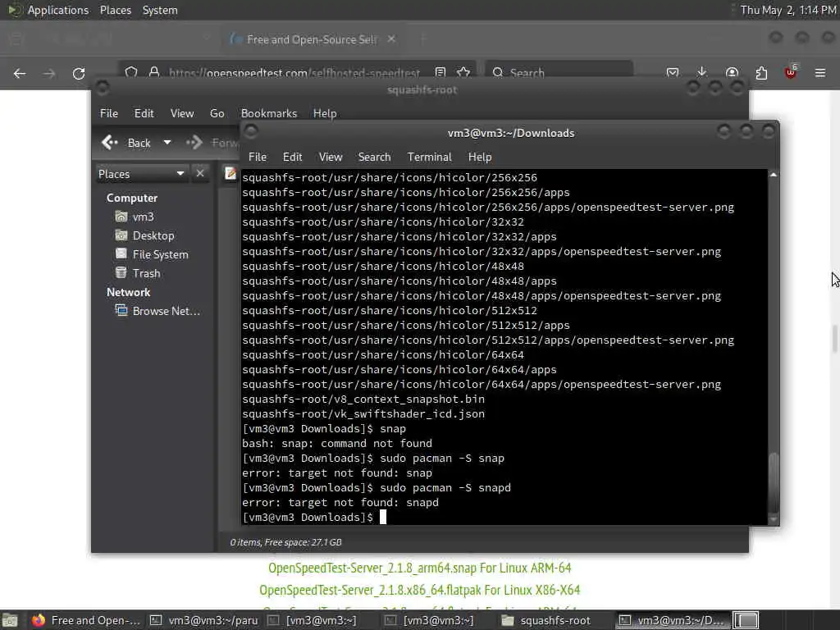Switch to squashfs-root taskbar button

[x=546, y=620]
